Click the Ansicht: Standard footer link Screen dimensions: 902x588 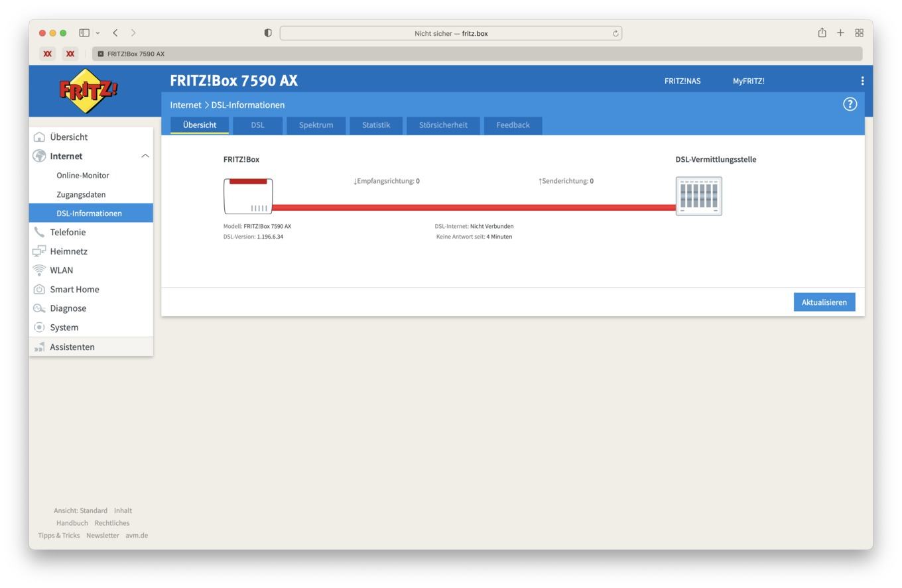pos(80,510)
